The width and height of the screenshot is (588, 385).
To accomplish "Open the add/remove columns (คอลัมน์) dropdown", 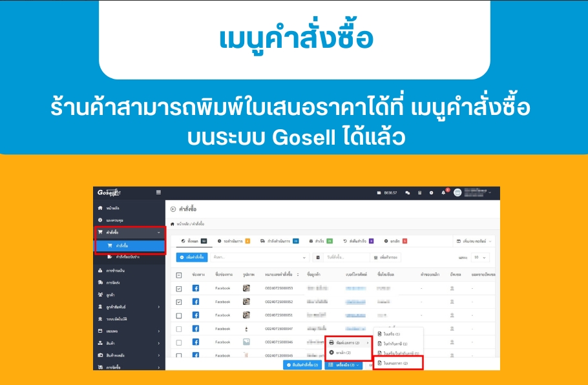I will click(474, 241).
